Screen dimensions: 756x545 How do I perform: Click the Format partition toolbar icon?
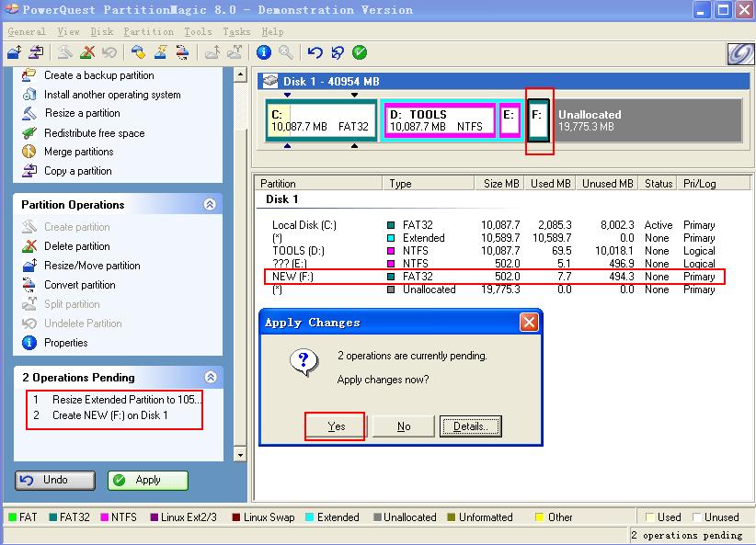coord(161,52)
